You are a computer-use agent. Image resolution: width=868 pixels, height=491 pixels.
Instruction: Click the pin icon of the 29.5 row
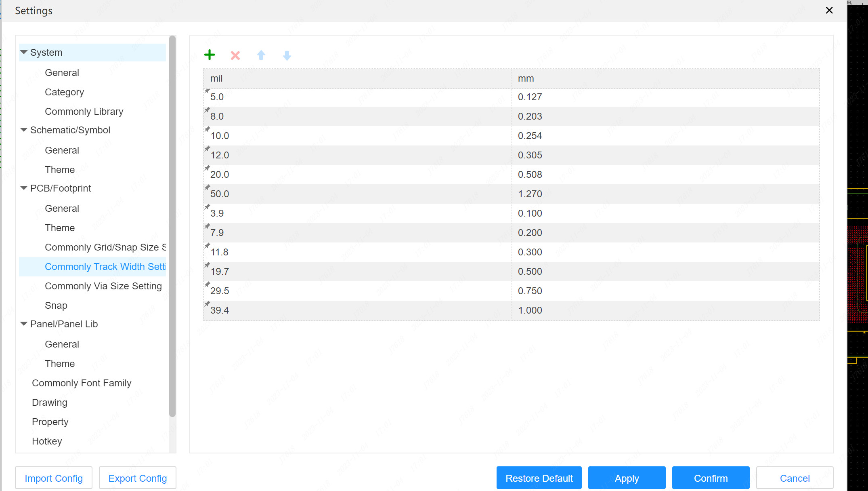pyautogui.click(x=207, y=284)
